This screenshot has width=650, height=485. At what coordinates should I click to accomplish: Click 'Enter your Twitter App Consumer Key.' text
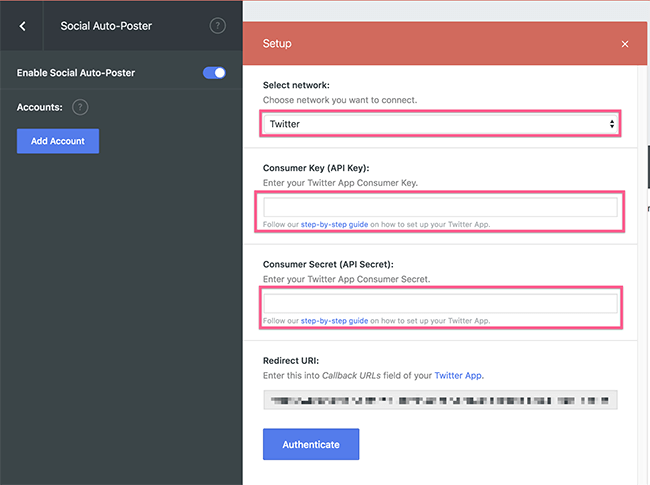(340, 183)
